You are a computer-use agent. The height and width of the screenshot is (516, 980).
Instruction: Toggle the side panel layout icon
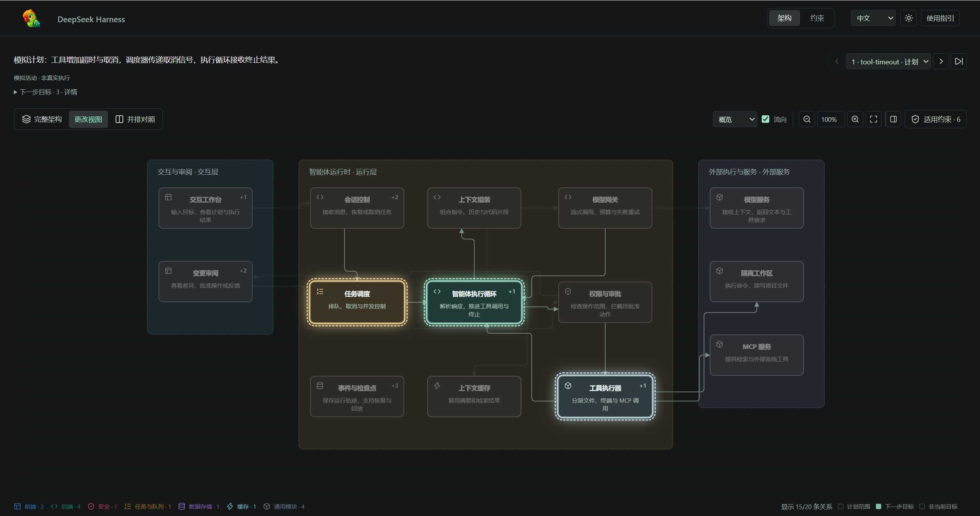893,120
